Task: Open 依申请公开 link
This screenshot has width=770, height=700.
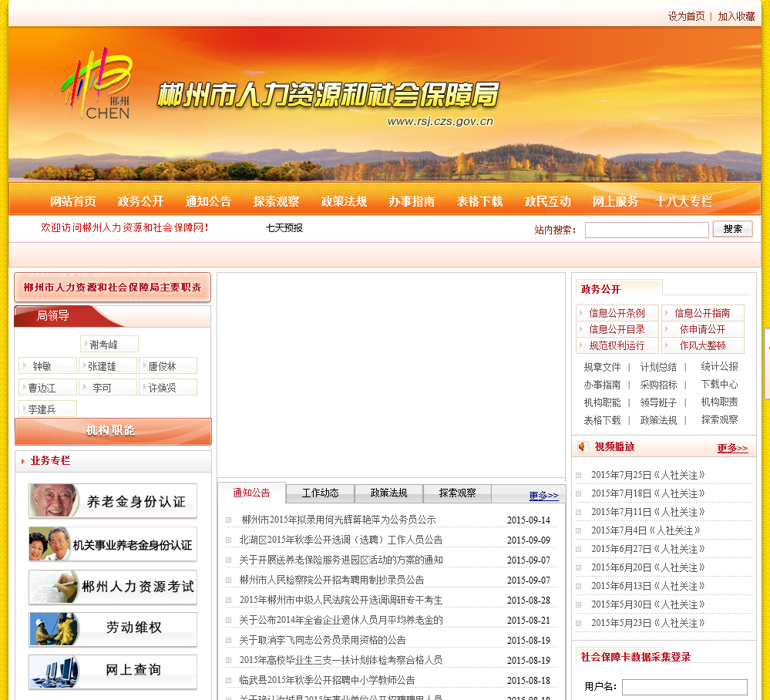Action: click(x=702, y=330)
